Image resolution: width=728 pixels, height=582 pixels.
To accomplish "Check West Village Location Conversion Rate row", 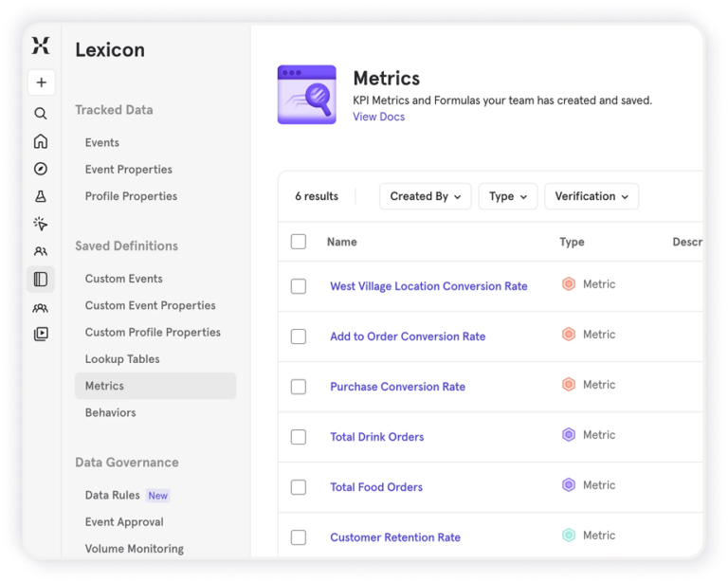I will (x=299, y=286).
